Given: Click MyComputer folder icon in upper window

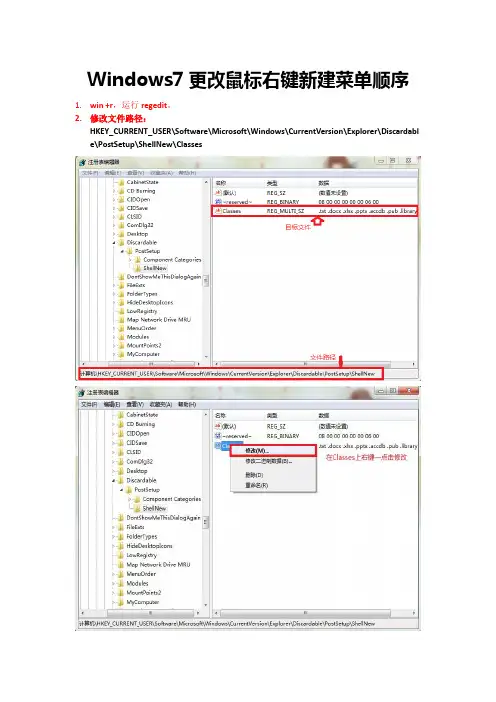Looking at the screenshot, I should point(121,354).
